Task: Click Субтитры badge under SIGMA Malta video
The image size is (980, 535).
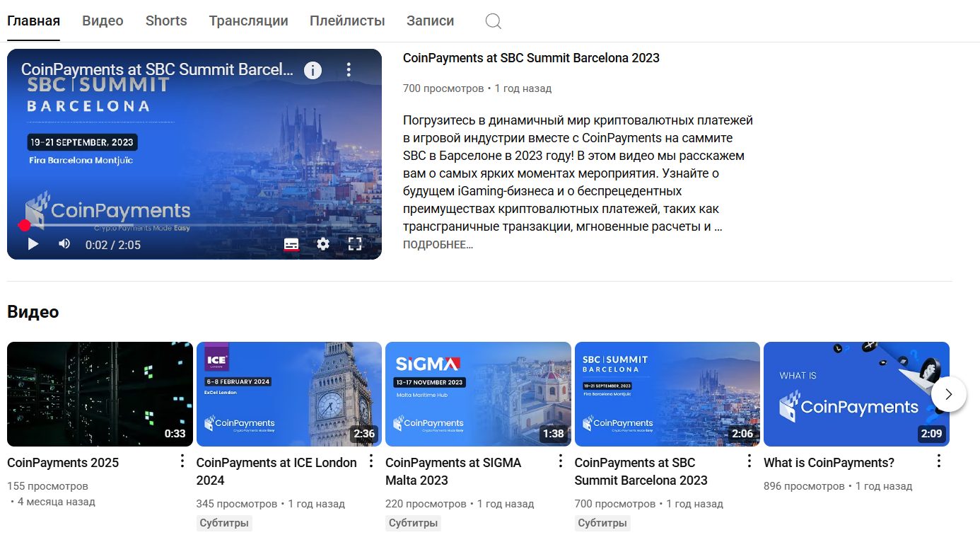Action: [x=413, y=524]
